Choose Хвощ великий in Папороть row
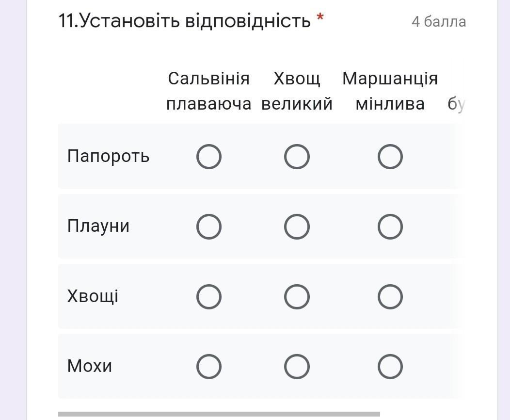This screenshot has width=510, height=420. coord(297,157)
